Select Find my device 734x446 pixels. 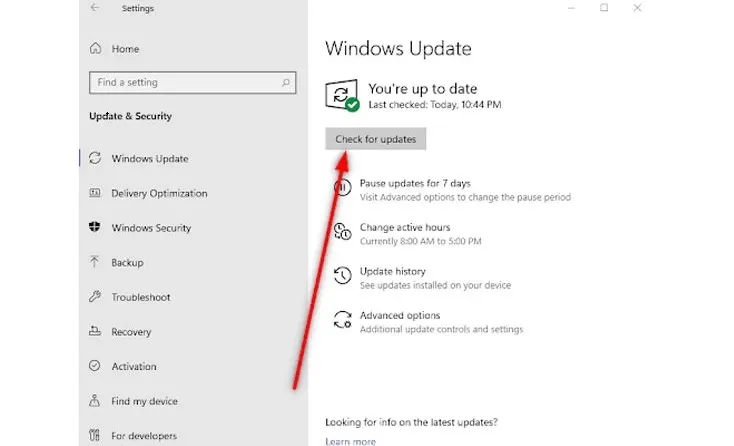(144, 401)
